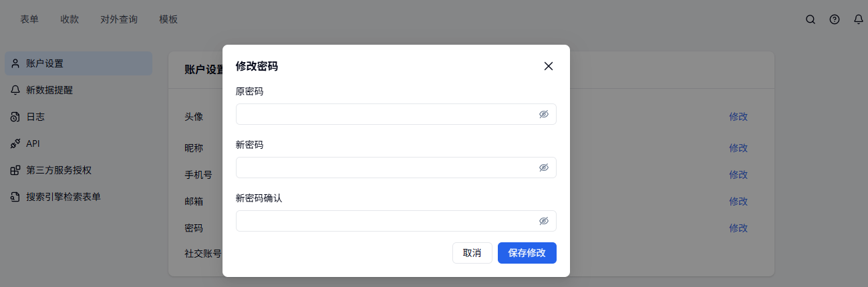Click the search magnifier icon
Viewport: 868px width, 287px height.
(811, 19)
